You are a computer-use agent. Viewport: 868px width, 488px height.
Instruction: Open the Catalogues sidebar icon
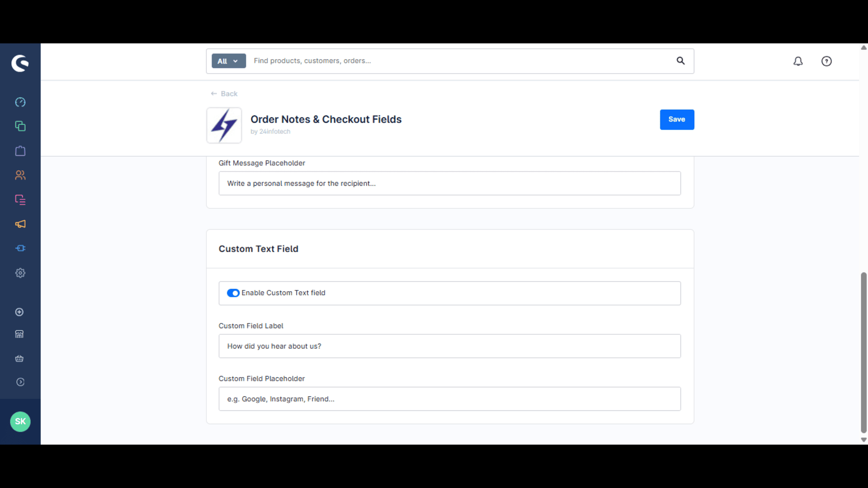click(20, 126)
